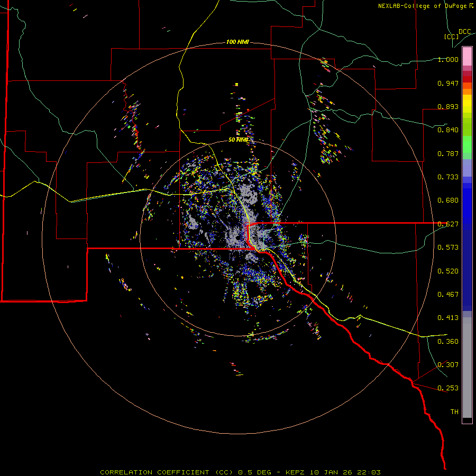Screen dimensions: 476x476
Task: Click the 50 NMI range ring label
Action: pyautogui.click(x=238, y=140)
